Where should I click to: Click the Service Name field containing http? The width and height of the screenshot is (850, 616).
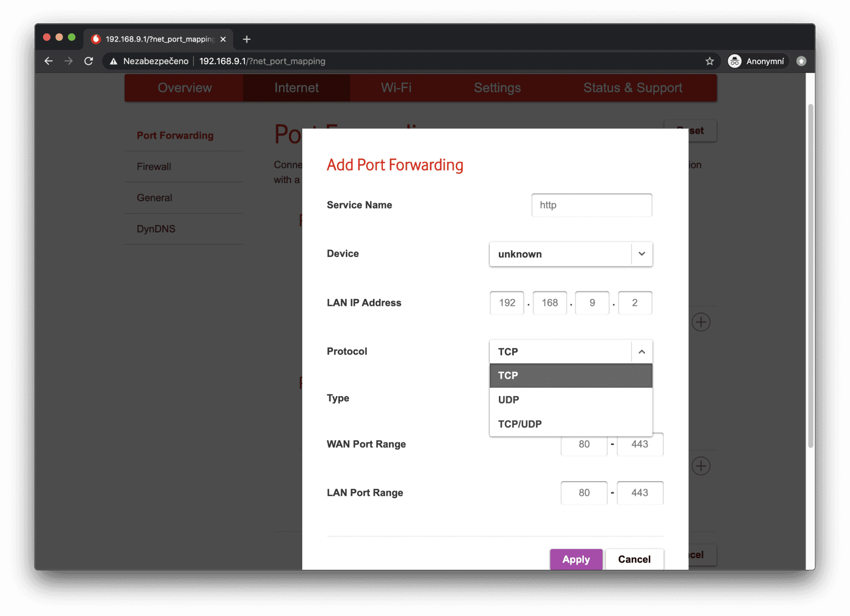591,205
